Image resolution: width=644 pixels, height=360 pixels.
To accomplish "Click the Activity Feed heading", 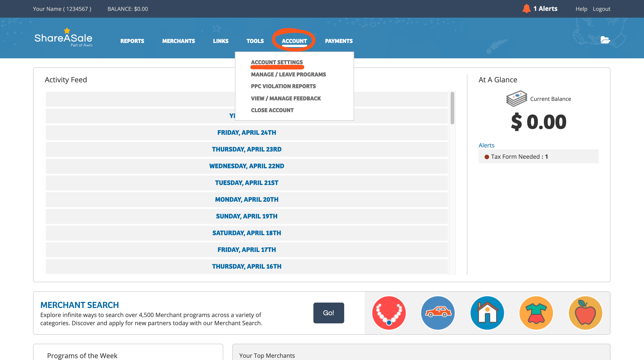I will (66, 80).
